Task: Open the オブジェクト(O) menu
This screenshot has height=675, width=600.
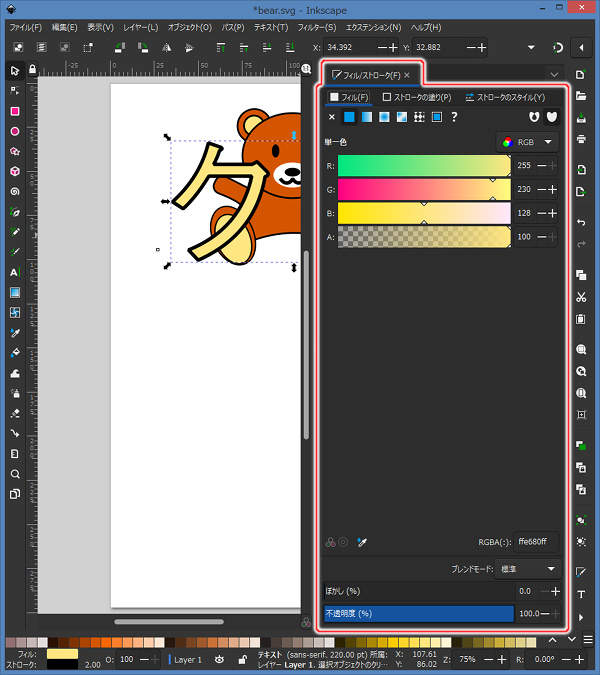Action: click(190, 27)
